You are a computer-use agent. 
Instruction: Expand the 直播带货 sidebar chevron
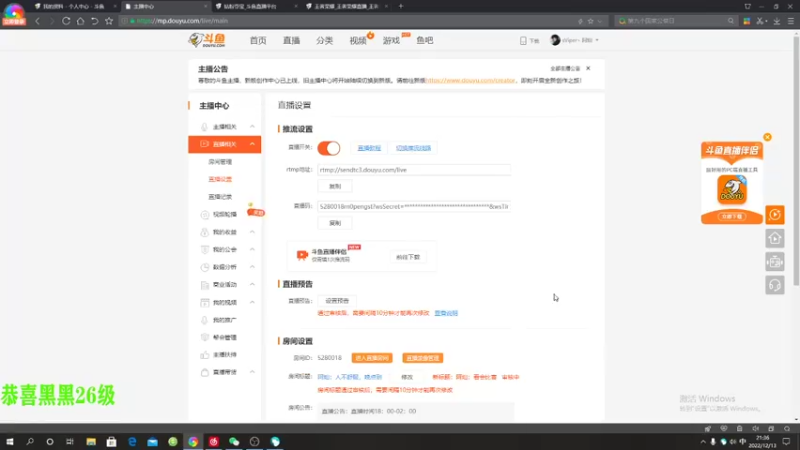point(253,372)
